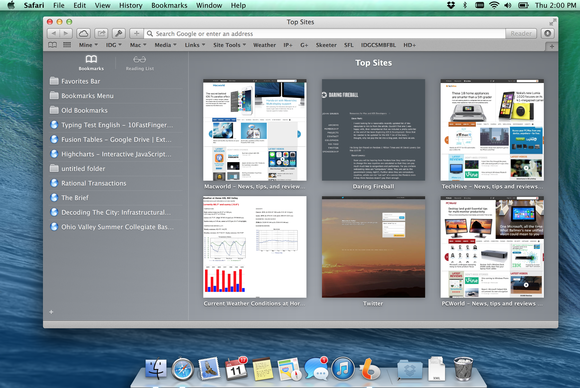Launch Safari compass icon in Dock
This screenshot has height=388, width=580.
pos(182,368)
